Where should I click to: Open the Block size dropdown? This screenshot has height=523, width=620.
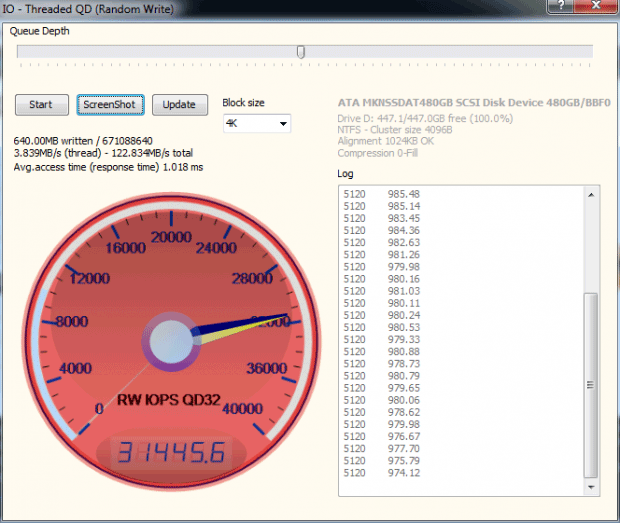pos(256,124)
